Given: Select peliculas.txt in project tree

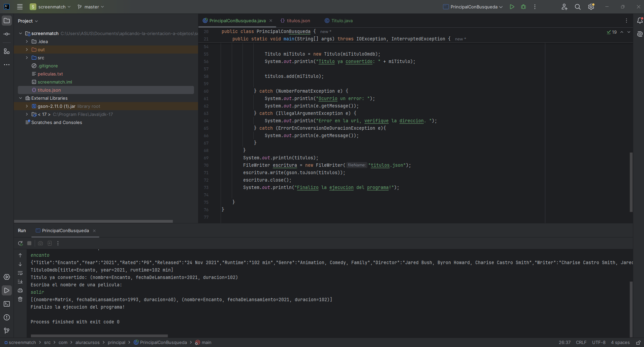Looking at the screenshot, I should pos(50,74).
